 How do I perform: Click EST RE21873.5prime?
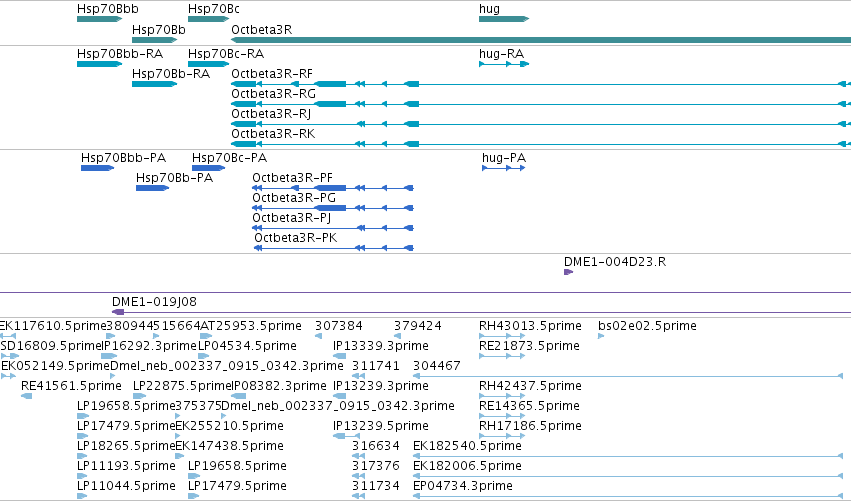(529, 346)
